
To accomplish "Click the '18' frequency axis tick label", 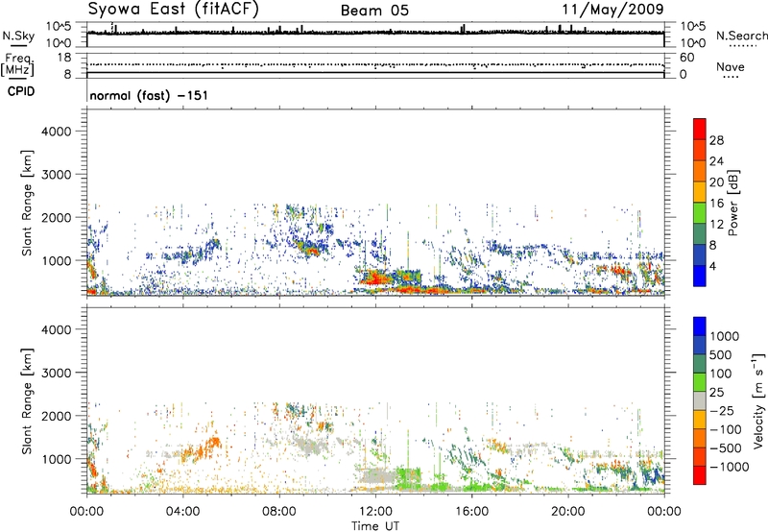I will (x=64, y=58).
